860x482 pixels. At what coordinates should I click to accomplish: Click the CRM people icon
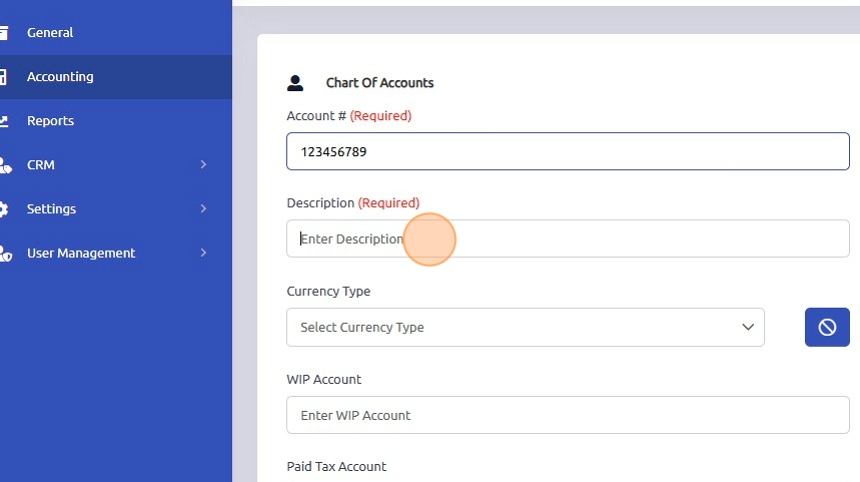(5, 165)
